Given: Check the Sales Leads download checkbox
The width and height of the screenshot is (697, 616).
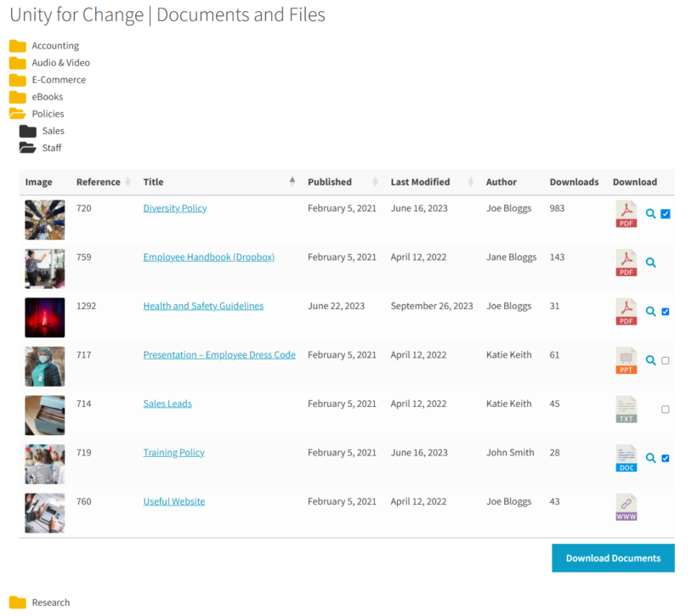Looking at the screenshot, I should [664, 409].
